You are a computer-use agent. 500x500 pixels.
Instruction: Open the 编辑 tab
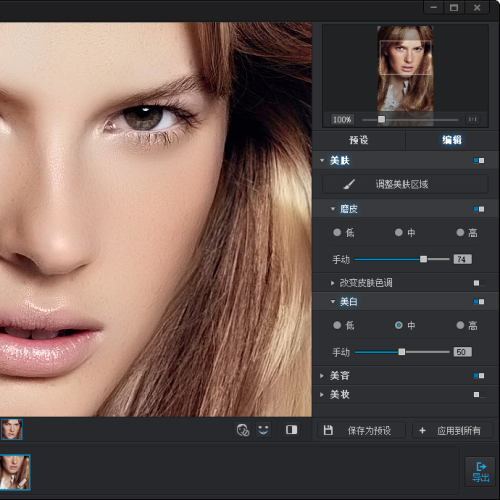pyautogui.click(x=452, y=140)
